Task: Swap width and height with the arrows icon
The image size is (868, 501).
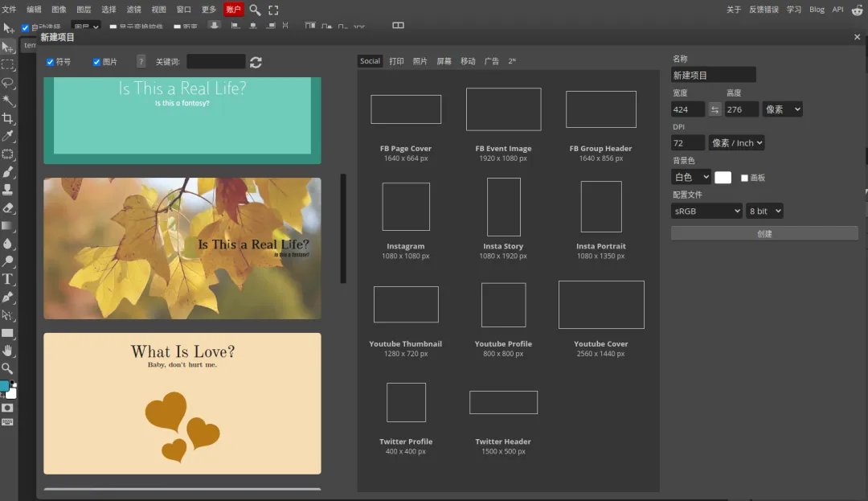Action: point(714,109)
